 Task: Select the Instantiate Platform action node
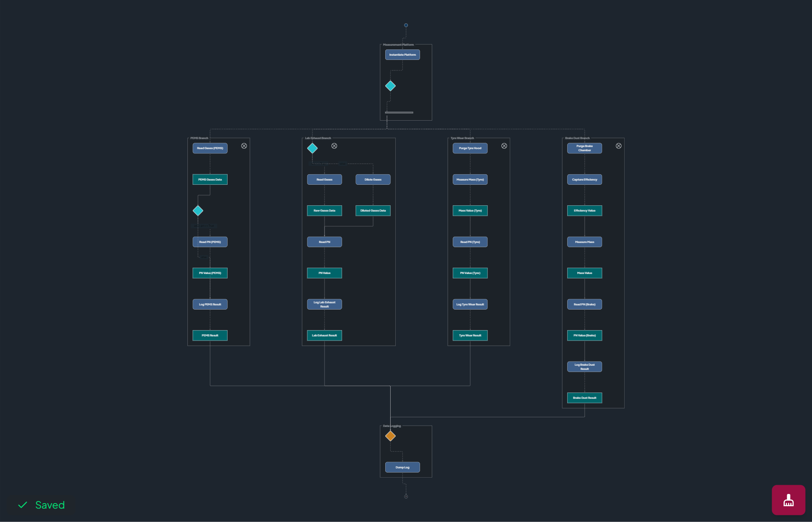[x=402, y=54]
